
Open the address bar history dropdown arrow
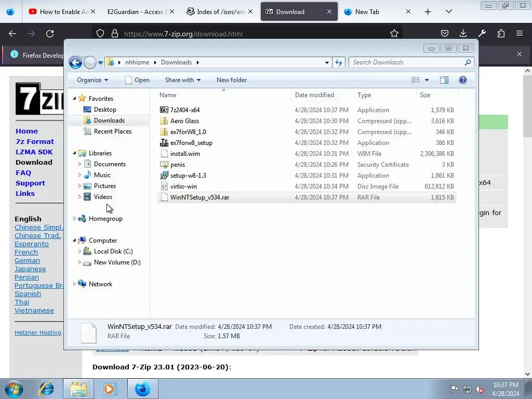327,62
